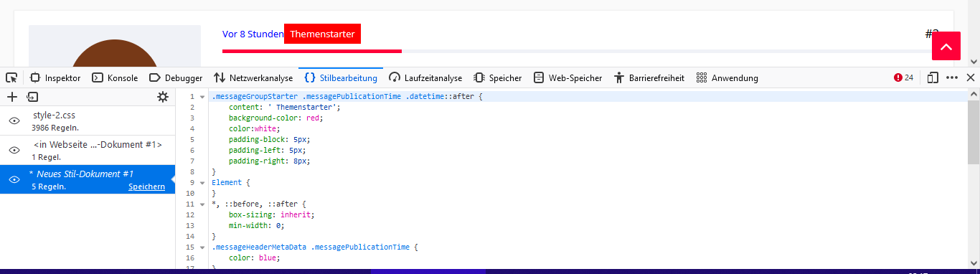Switch to Web-Speicher tab
The width and height of the screenshot is (980, 274).
coord(567,77)
